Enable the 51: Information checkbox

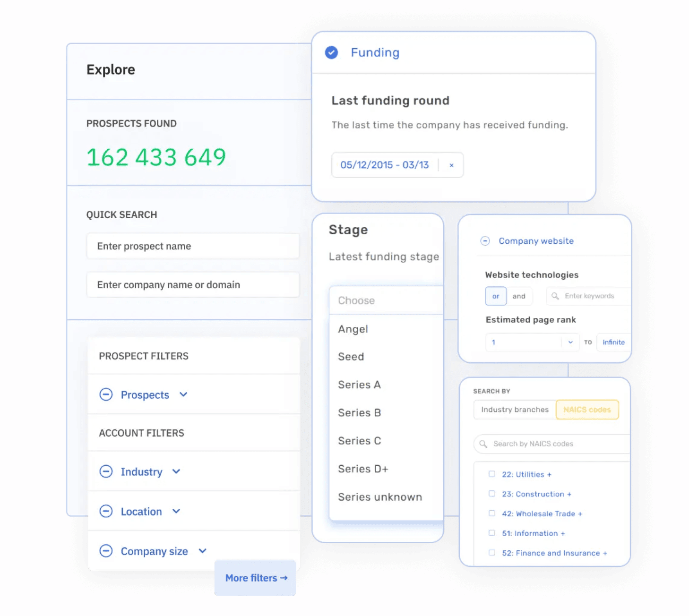coord(491,533)
